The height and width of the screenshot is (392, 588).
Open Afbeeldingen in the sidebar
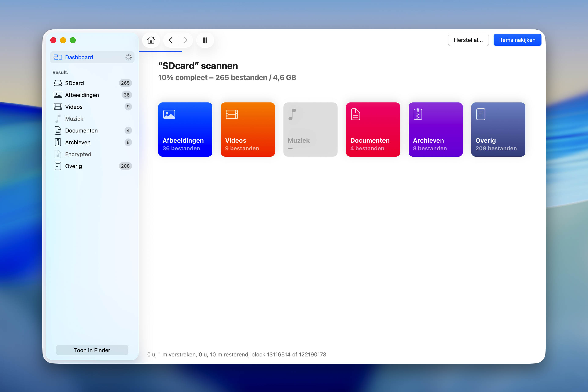coord(92,95)
